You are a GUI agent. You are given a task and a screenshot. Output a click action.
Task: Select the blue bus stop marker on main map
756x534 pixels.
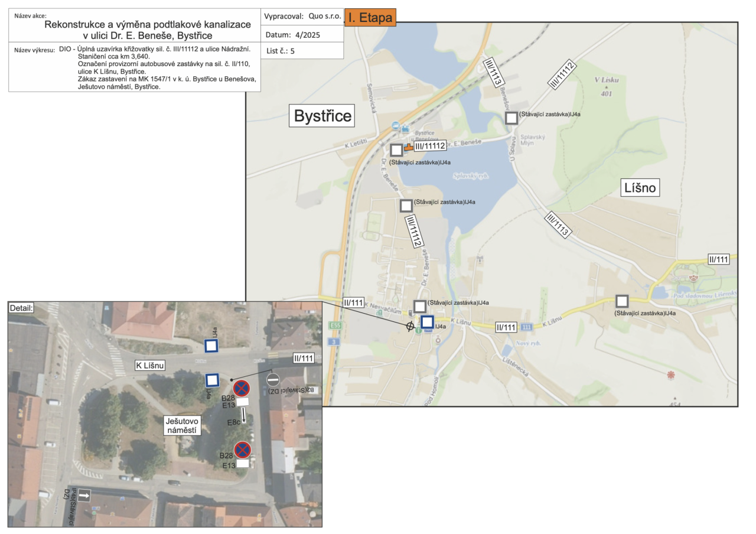pyautogui.click(x=427, y=323)
